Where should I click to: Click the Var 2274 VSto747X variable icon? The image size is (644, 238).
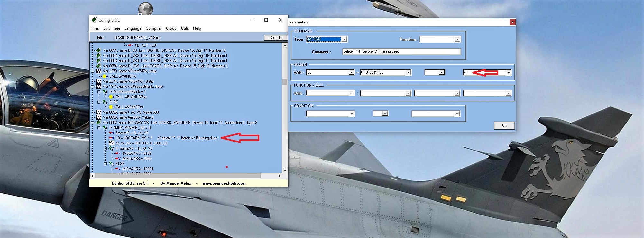click(99, 81)
